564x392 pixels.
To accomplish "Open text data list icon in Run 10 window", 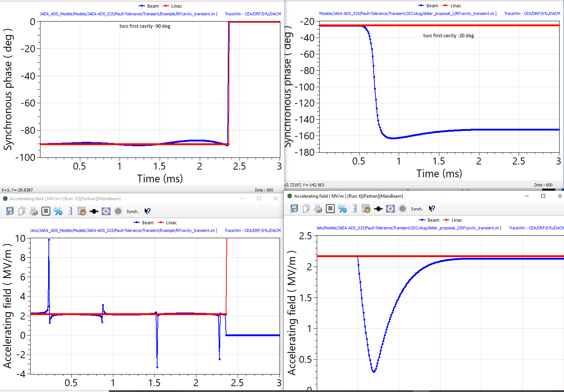I will [46, 211].
